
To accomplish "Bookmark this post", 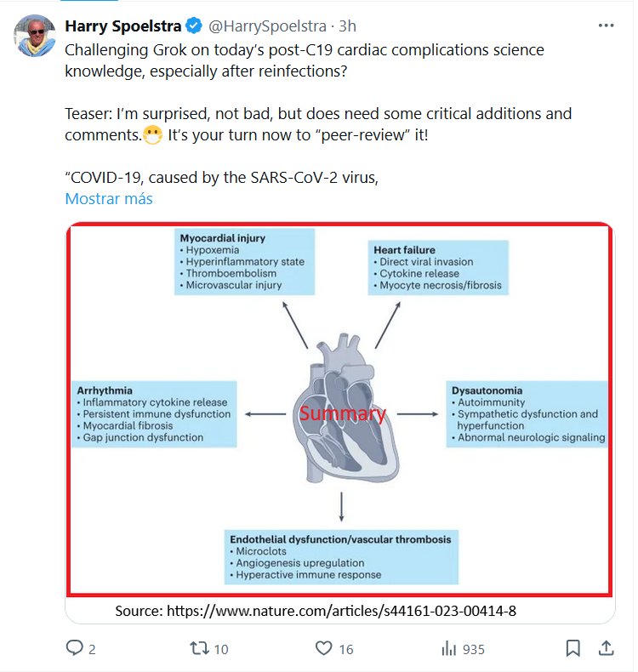I will pos(573,648).
